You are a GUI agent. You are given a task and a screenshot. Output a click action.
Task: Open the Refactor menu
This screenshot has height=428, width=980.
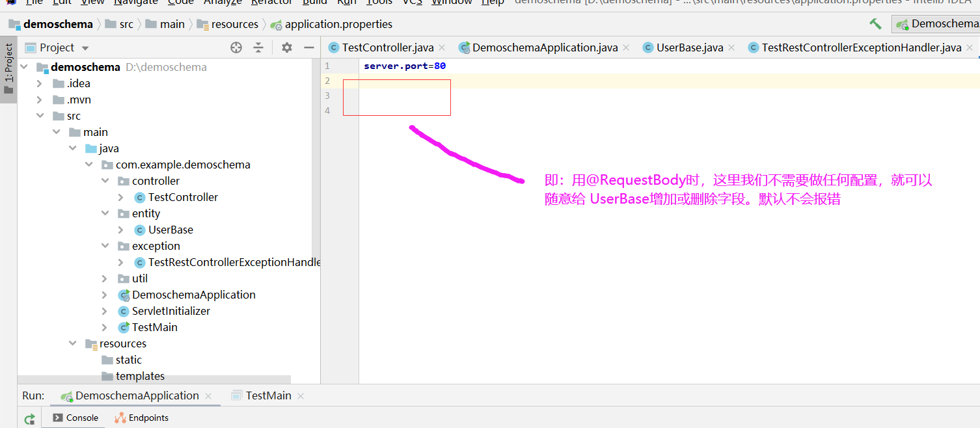pyautogui.click(x=271, y=3)
